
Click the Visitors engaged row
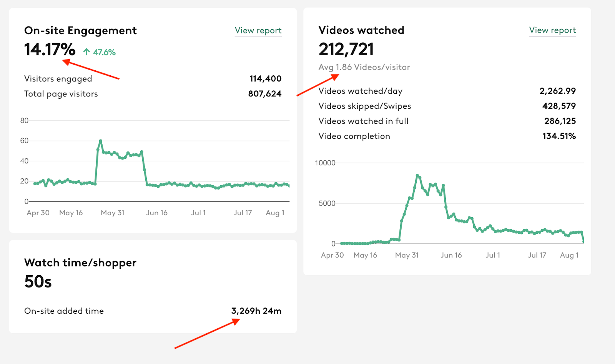58,78
